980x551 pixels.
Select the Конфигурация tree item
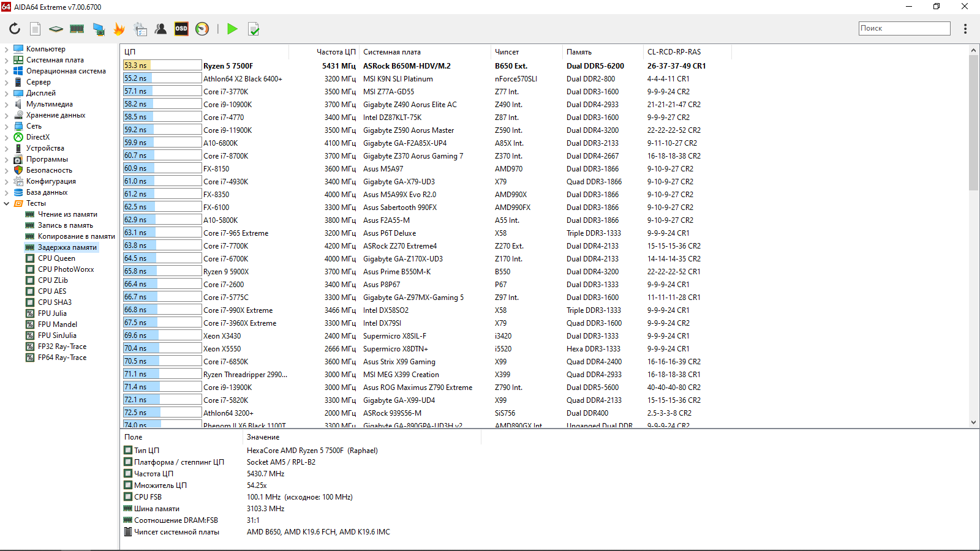pyautogui.click(x=51, y=181)
